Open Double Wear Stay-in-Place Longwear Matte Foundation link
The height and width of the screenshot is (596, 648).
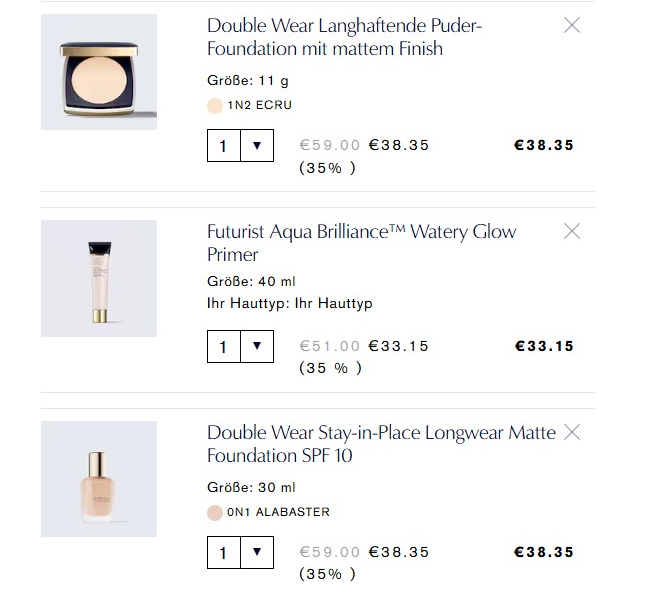tap(381, 444)
